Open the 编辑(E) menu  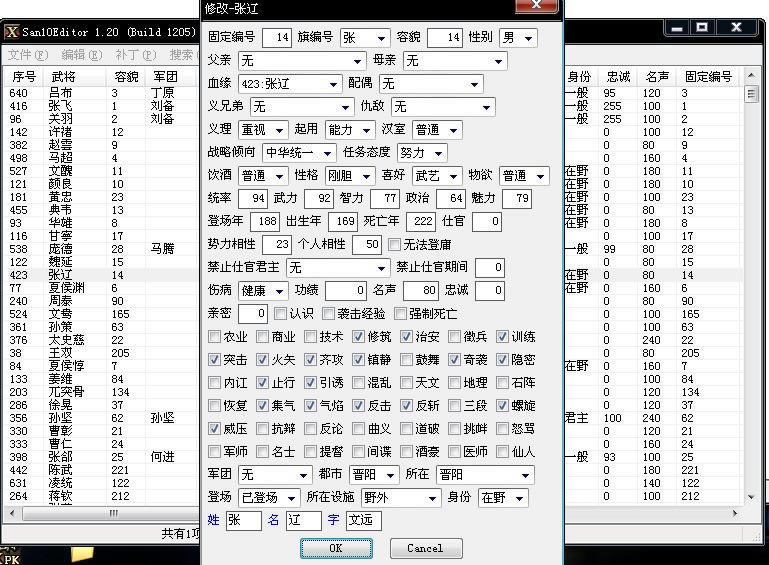[x=80, y=54]
